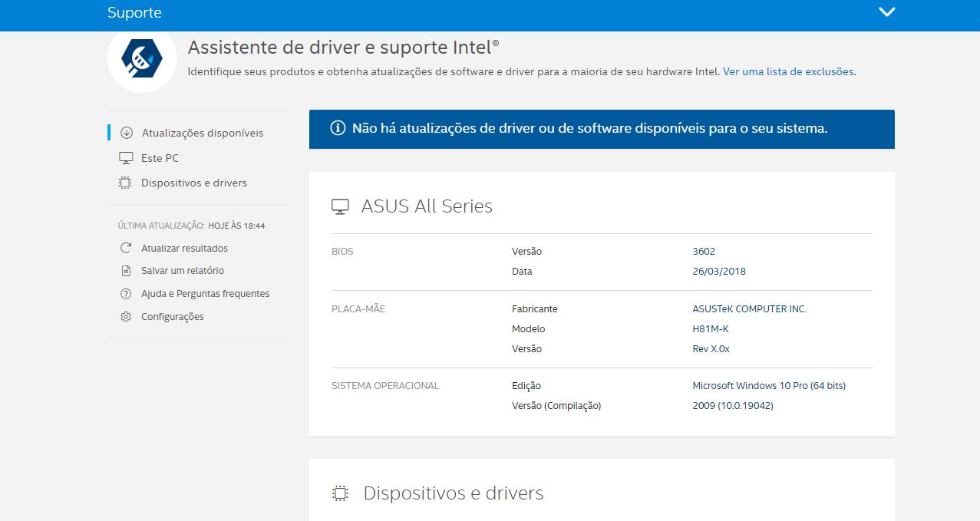This screenshot has width=980, height=521.
Task: Click the Intel Driver Assistant logo icon
Action: click(x=142, y=58)
